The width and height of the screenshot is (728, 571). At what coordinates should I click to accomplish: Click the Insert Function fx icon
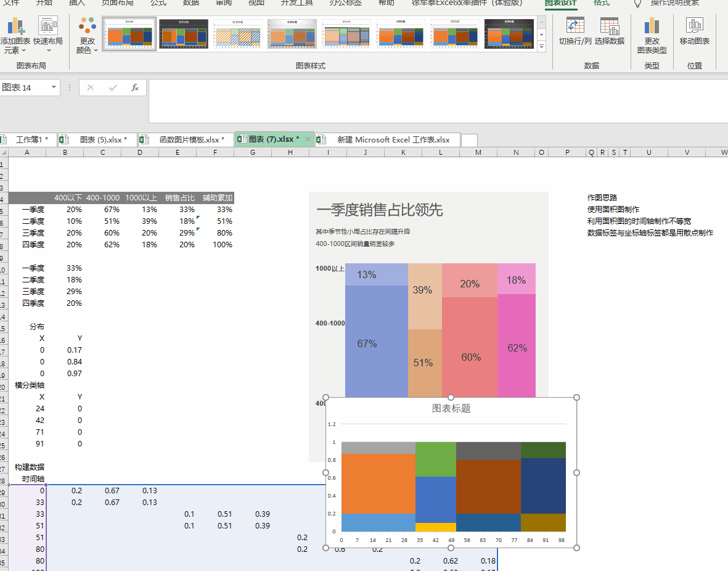pyautogui.click(x=134, y=88)
